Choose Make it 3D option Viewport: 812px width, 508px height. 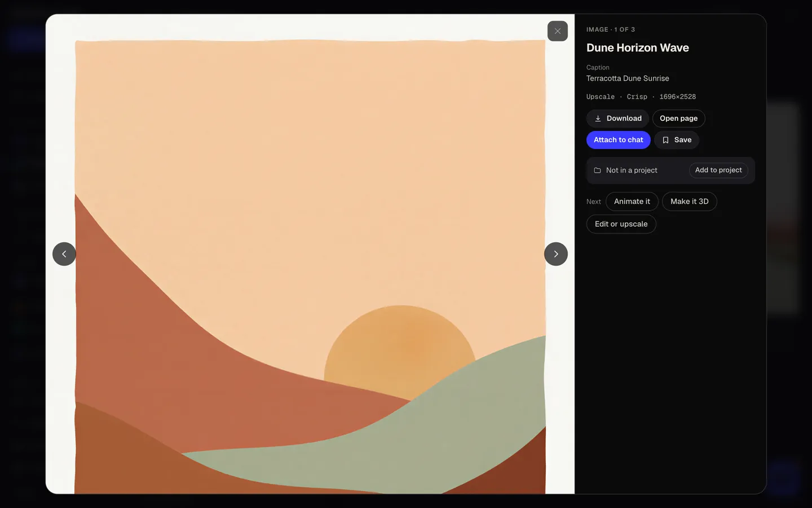click(x=689, y=202)
